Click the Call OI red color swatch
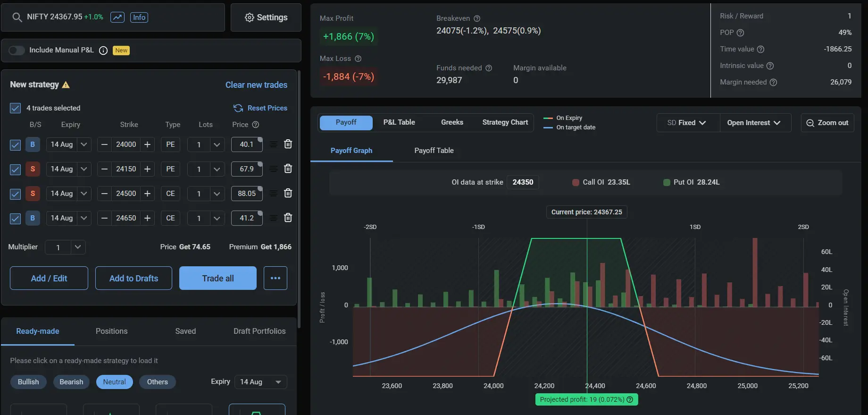868x415 pixels. pyautogui.click(x=576, y=182)
